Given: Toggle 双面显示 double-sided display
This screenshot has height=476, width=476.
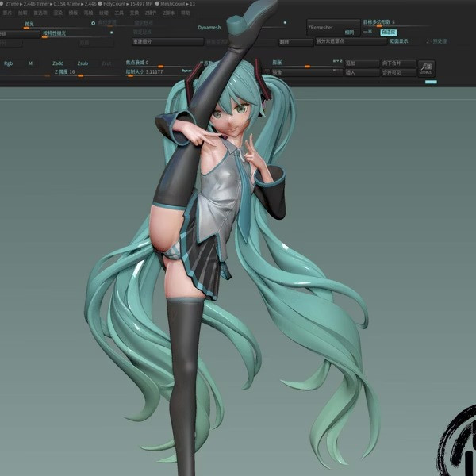Looking at the screenshot, I should point(398,41).
